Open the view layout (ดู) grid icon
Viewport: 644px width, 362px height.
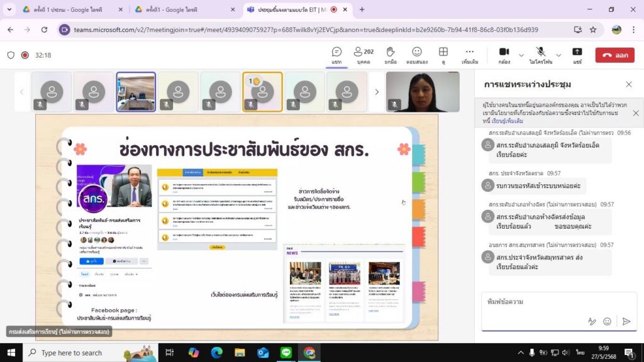(x=443, y=55)
